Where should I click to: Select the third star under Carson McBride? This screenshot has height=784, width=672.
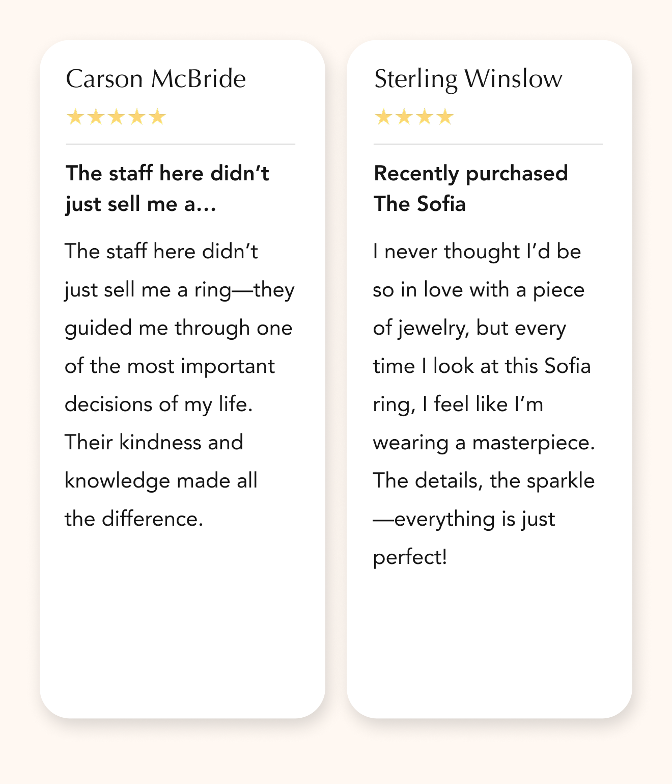pos(117,117)
